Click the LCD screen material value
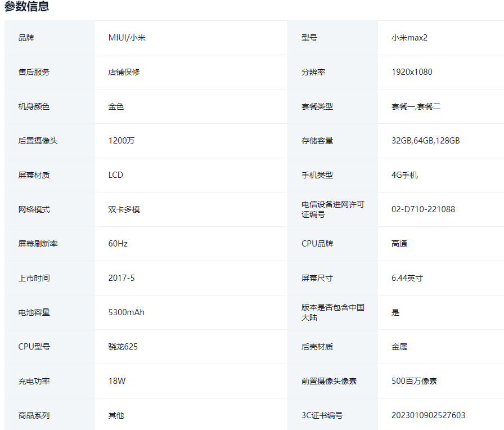The width and height of the screenshot is (504, 430). pyautogui.click(x=116, y=175)
